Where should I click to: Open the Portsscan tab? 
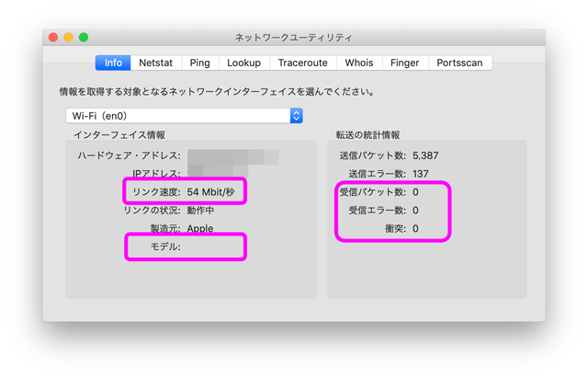(459, 63)
